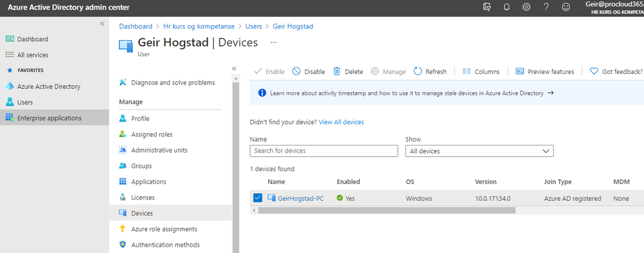
Task: Click the scroll-left arrow of table scrollbar
Action: coord(254,211)
